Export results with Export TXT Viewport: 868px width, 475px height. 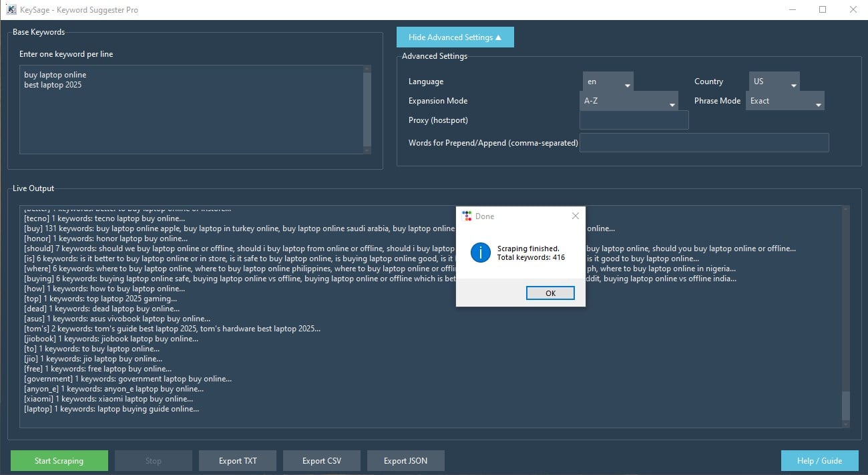tap(238, 461)
